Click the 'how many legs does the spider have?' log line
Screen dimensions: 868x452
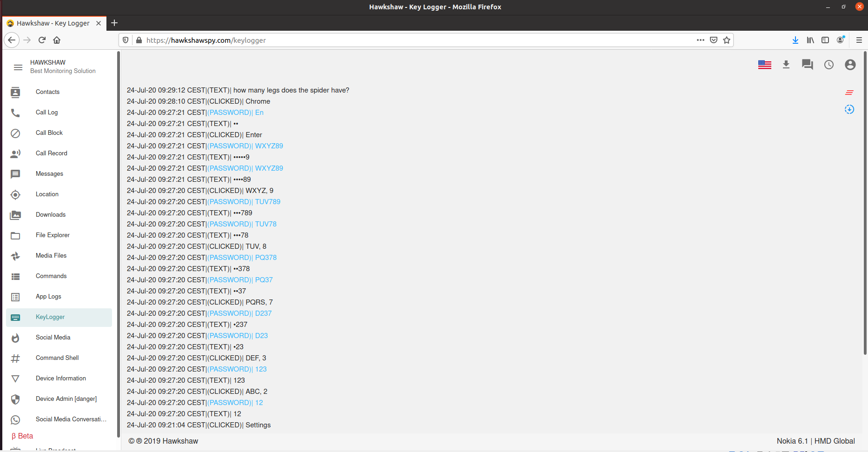tap(238, 90)
